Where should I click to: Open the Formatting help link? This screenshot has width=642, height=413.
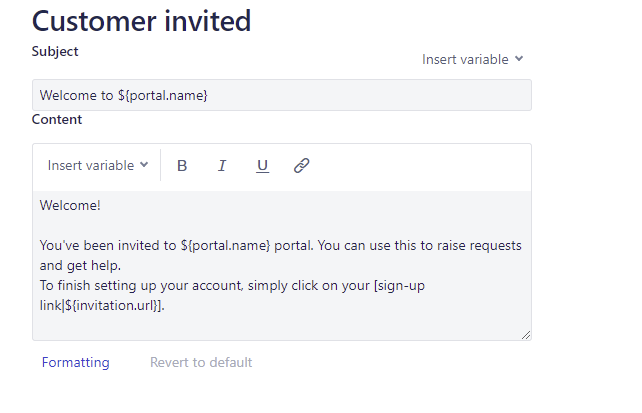pos(75,362)
